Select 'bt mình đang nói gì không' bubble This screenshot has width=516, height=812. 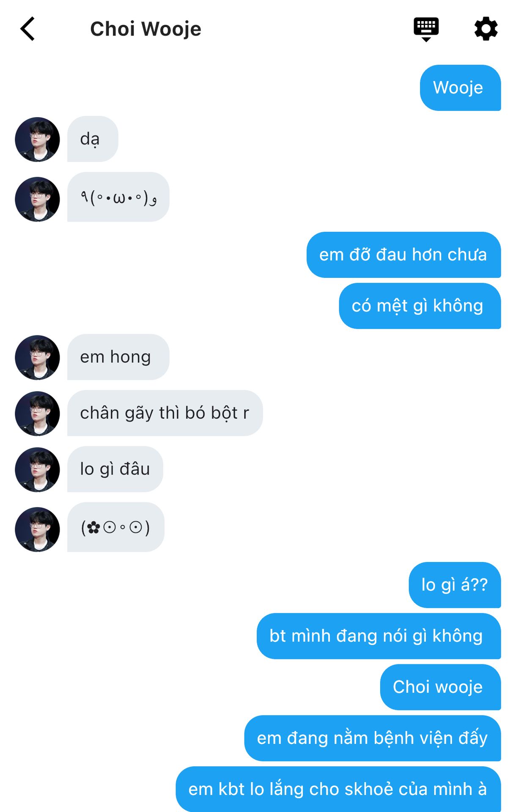coord(379,636)
